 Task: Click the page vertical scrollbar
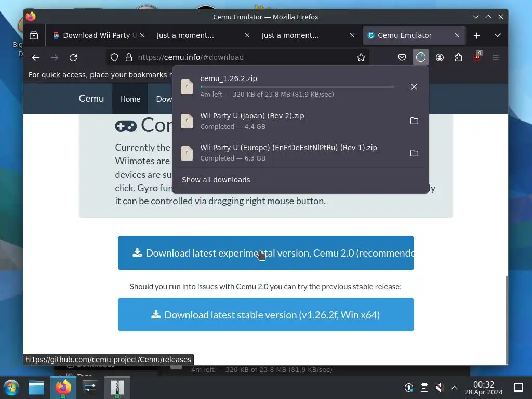(506, 319)
